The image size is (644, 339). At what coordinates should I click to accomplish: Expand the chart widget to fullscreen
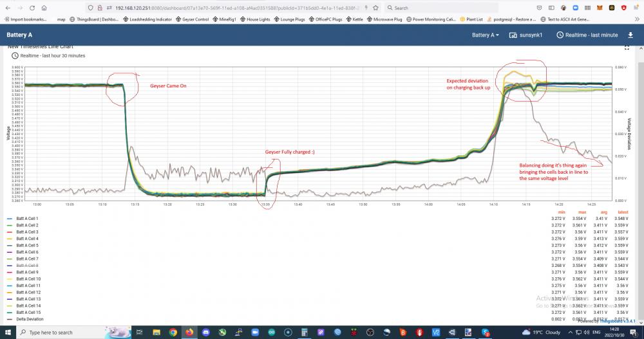627,48
